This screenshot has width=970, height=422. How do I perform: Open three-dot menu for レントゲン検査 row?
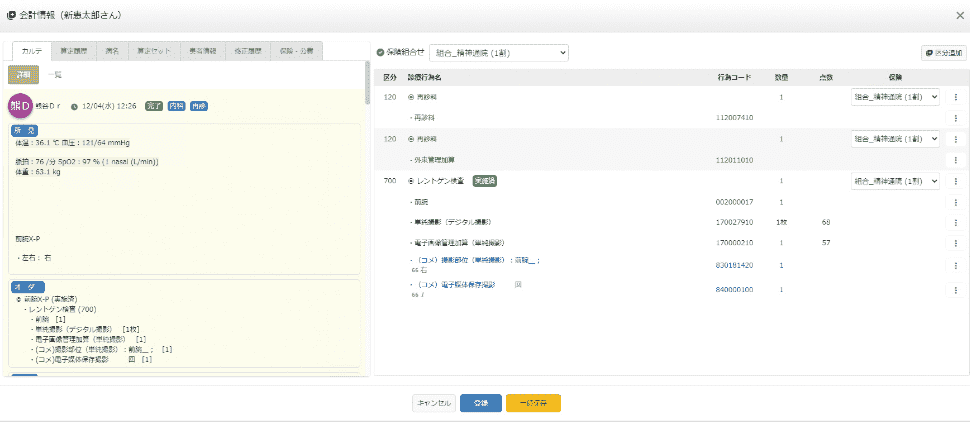[x=955, y=182]
